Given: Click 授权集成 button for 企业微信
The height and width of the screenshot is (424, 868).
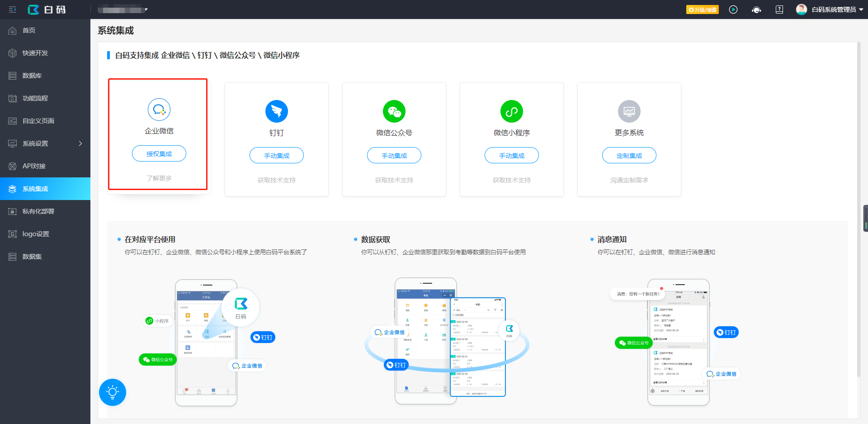Looking at the screenshot, I should tap(159, 153).
